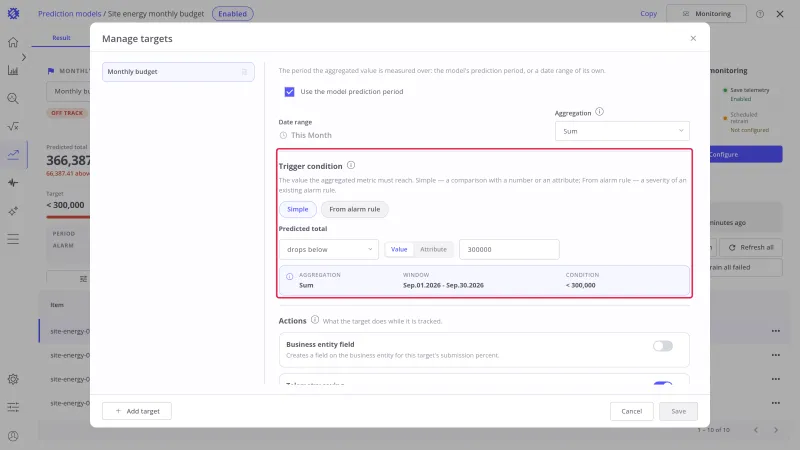This screenshot has height=450, width=800.
Task: Open the Aggregation Sum dropdown
Action: [622, 131]
